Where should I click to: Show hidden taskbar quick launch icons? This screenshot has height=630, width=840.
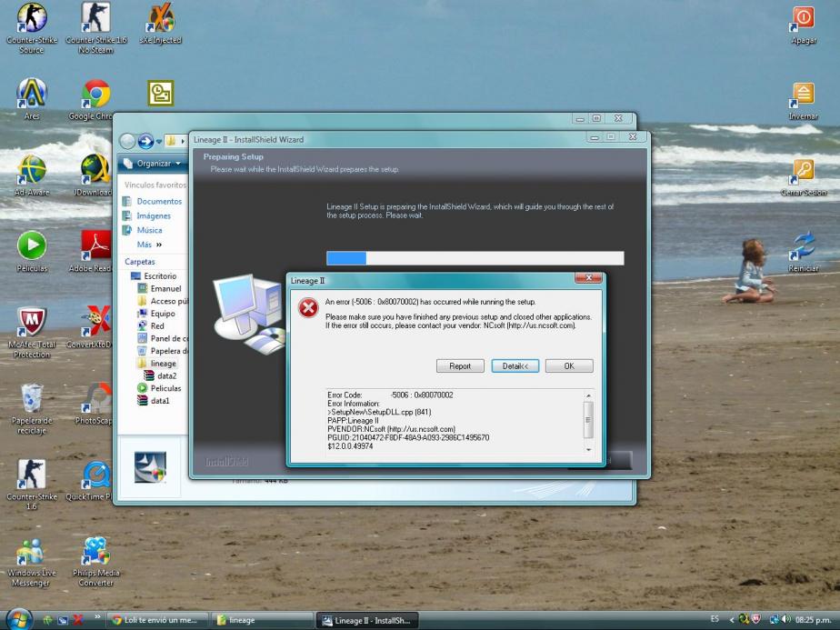(x=97, y=616)
